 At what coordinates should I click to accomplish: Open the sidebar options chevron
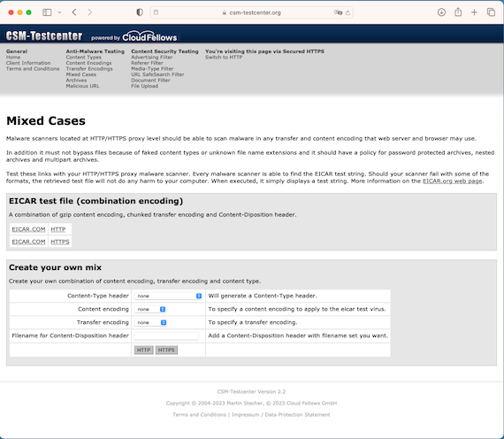coord(59,12)
